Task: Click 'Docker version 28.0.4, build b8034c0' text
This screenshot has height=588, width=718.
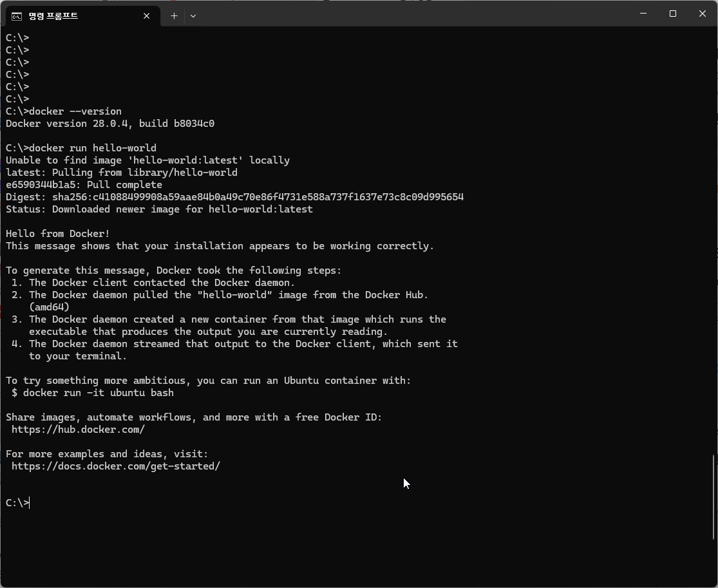Action: coord(110,124)
